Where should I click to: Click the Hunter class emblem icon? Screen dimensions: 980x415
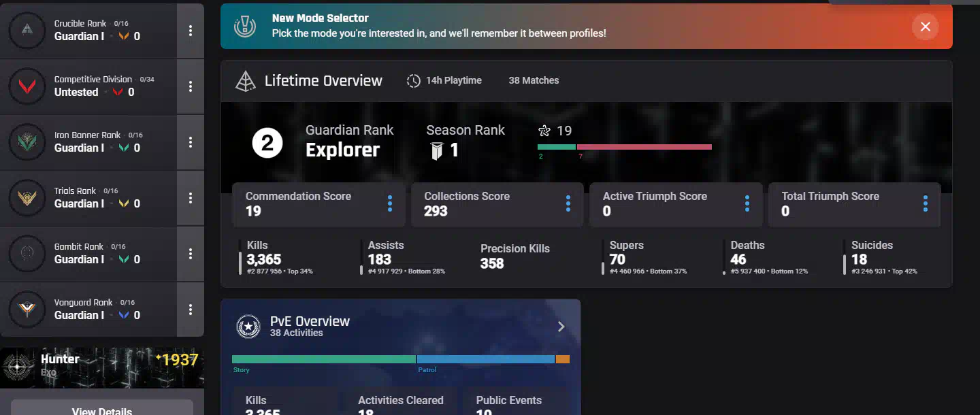tap(16, 367)
